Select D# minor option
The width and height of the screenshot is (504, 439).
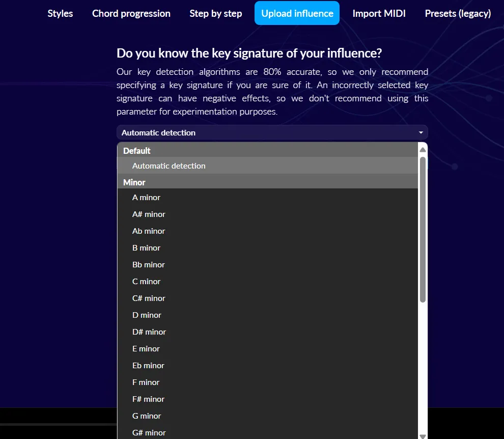(149, 332)
